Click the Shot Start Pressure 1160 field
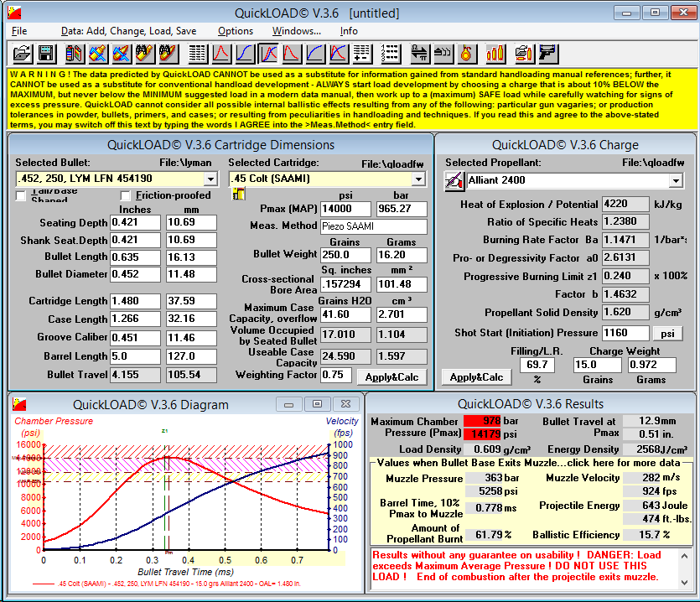This screenshot has width=700, height=602. (625, 333)
